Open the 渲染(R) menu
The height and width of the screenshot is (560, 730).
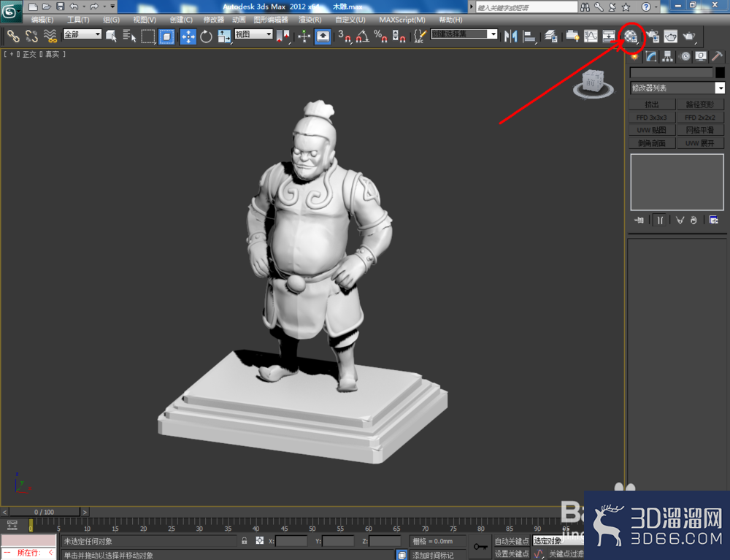click(310, 20)
